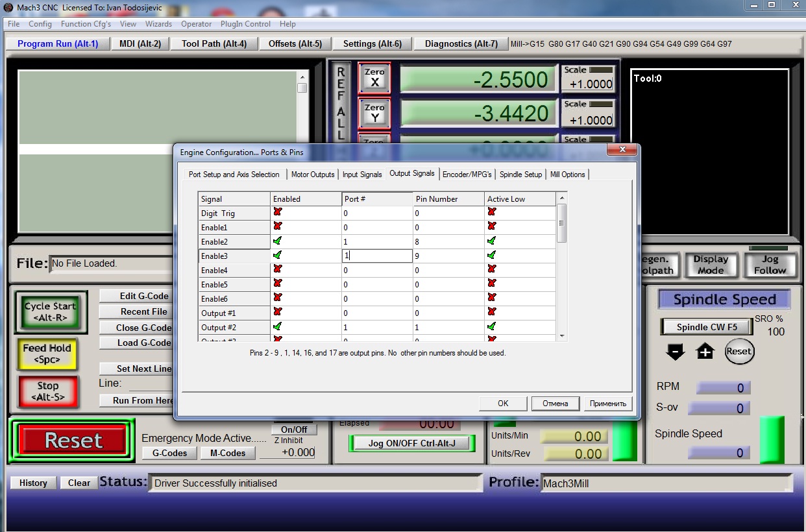Click the Cycle Start button
This screenshot has width=806, height=532.
coord(51,311)
